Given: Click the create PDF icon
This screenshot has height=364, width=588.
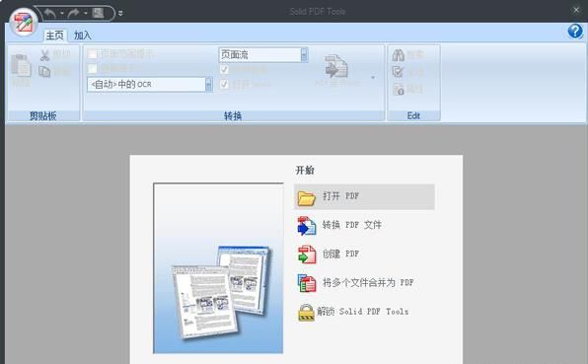Looking at the screenshot, I should pos(307,255).
